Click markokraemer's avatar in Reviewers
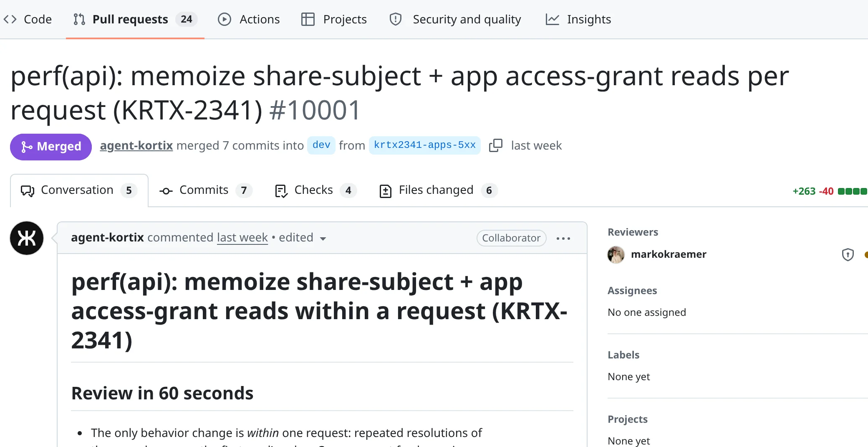 616,255
